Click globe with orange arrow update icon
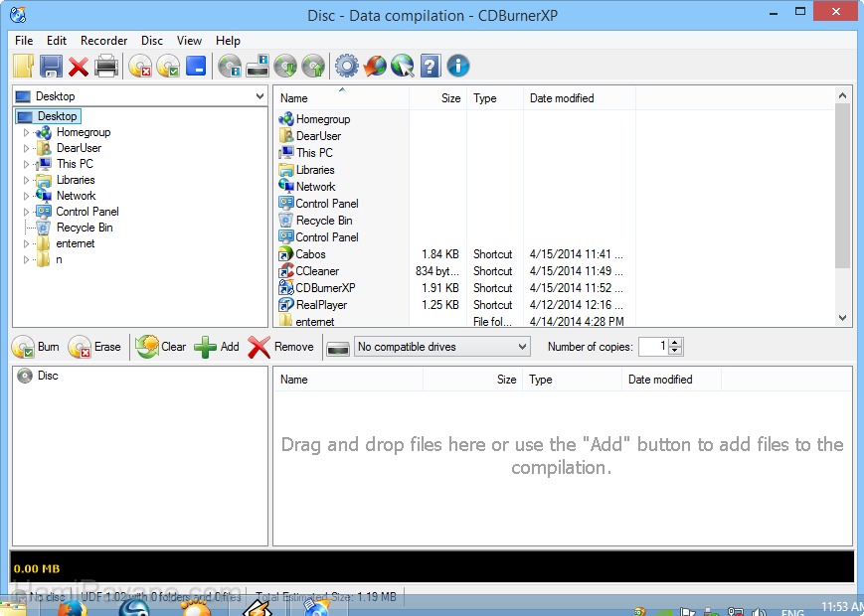Image resolution: width=864 pixels, height=616 pixels. click(375, 66)
